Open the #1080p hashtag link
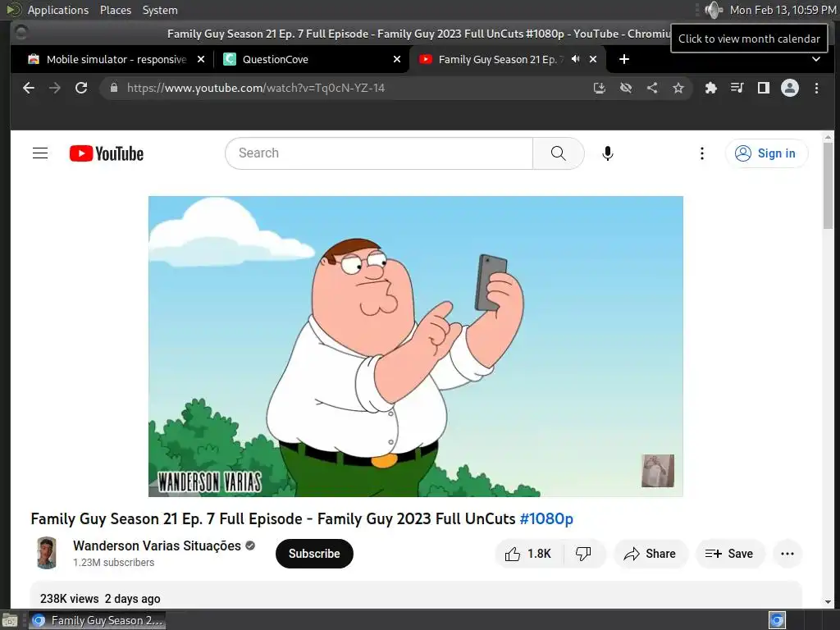Image resolution: width=840 pixels, height=630 pixels. [546, 518]
